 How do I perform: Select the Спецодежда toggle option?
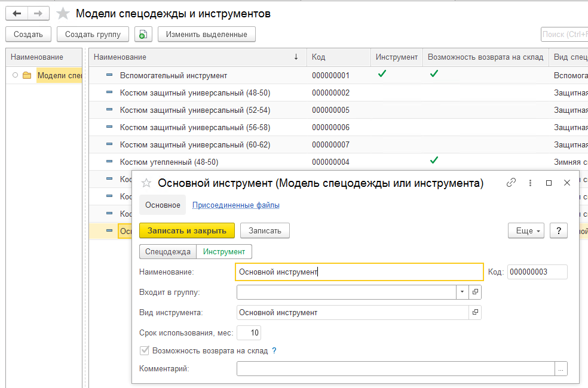pos(168,252)
